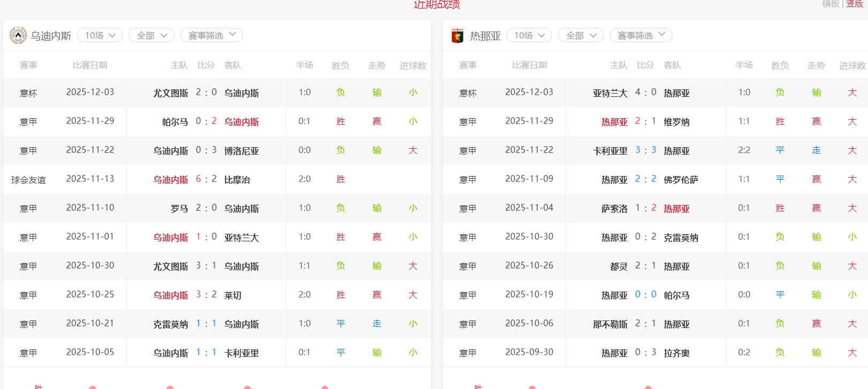Click 尤文图斯 in the 2025-12-03 match

[170, 93]
